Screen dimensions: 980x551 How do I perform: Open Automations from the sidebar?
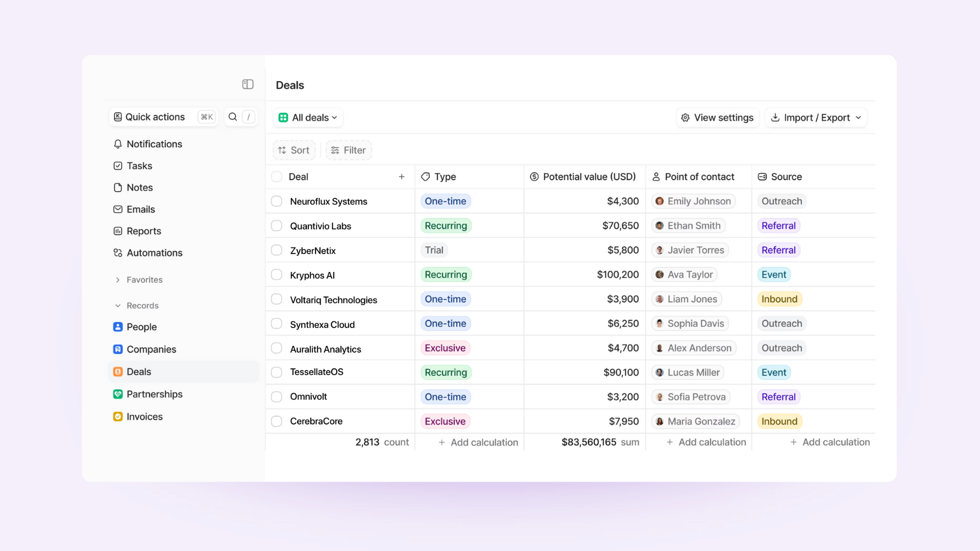tap(154, 253)
